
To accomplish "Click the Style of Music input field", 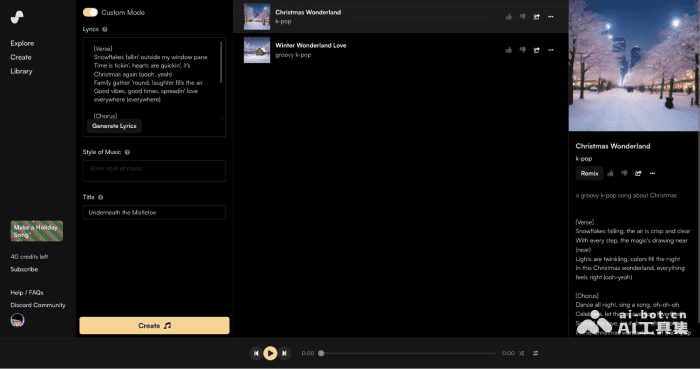I will (154, 171).
